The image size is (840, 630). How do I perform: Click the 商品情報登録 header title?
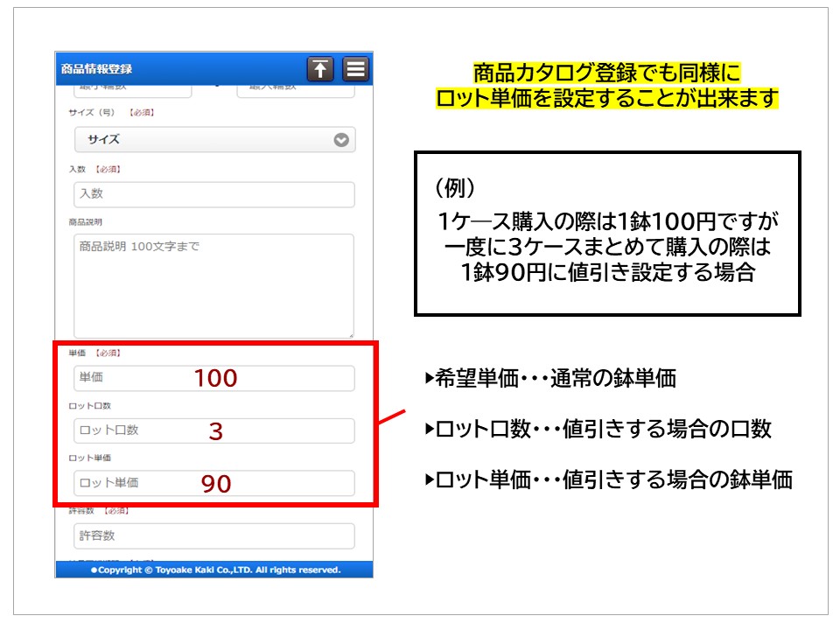pos(97,69)
